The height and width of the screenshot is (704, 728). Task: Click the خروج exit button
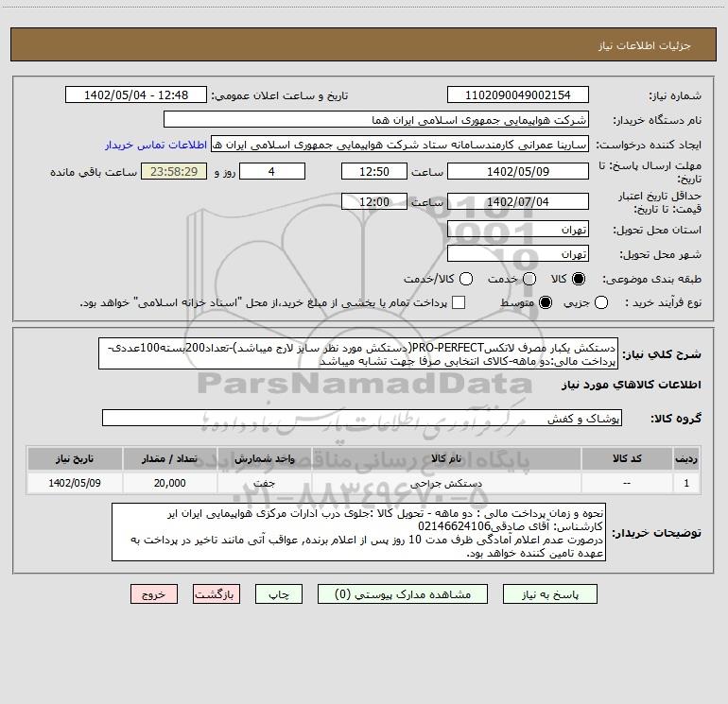pyautogui.click(x=154, y=594)
